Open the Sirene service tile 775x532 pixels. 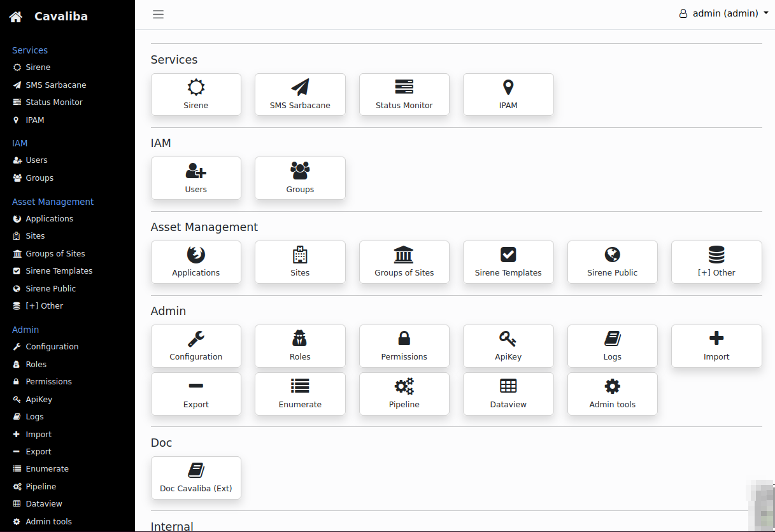coord(196,94)
